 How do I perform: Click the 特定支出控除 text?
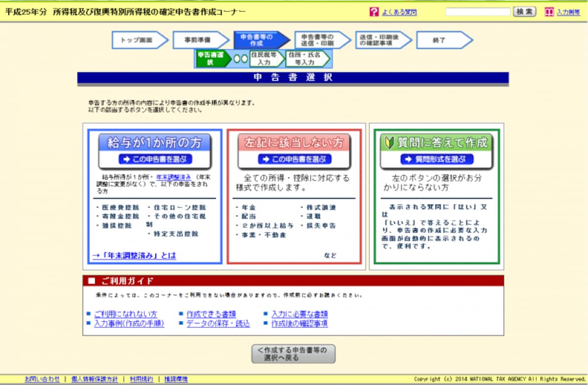(176, 234)
